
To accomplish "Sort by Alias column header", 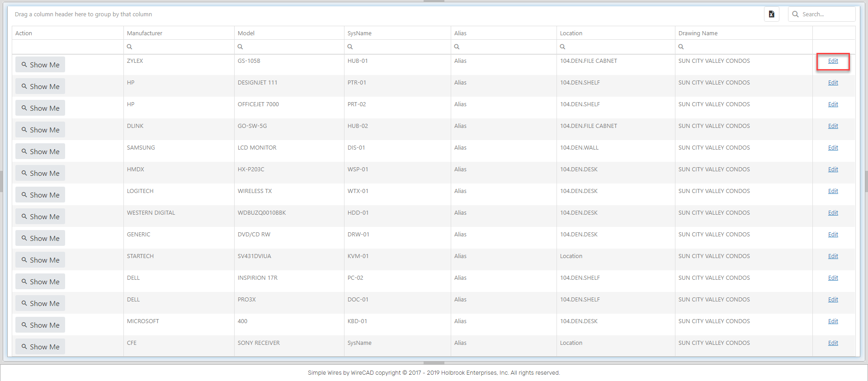I will tap(504, 33).
